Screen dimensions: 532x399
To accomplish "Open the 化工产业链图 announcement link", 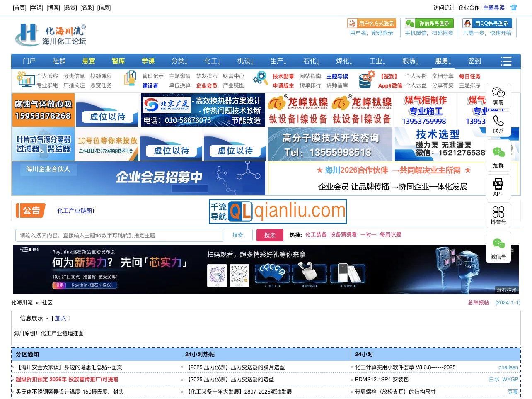I will [76, 211].
